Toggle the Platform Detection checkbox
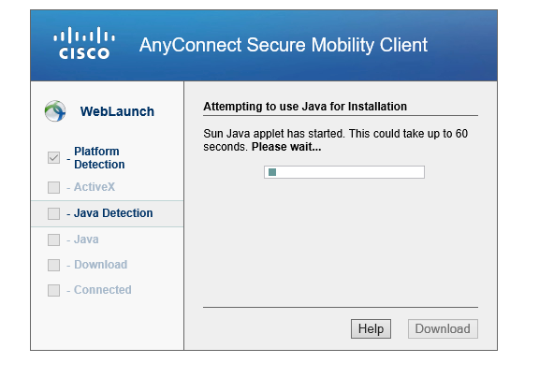 (x=53, y=158)
